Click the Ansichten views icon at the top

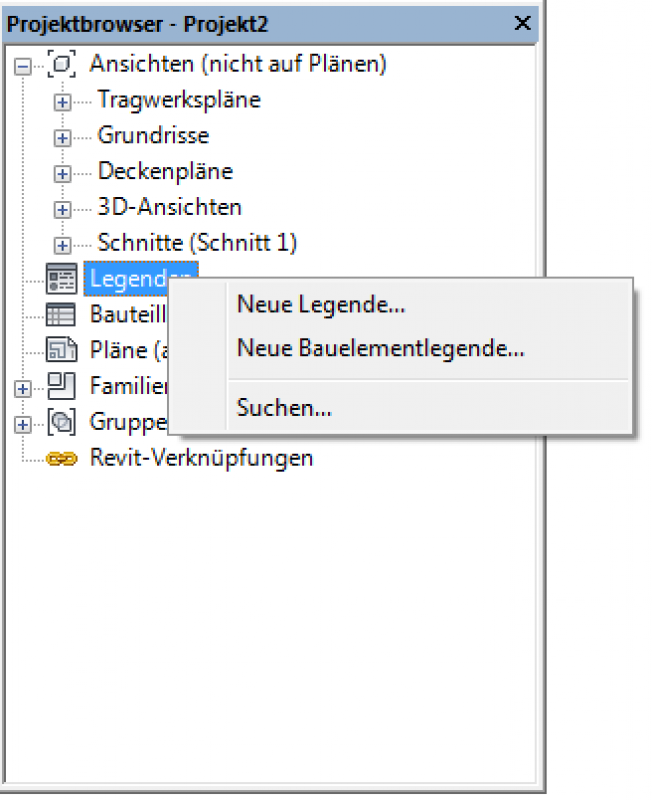click(62, 63)
